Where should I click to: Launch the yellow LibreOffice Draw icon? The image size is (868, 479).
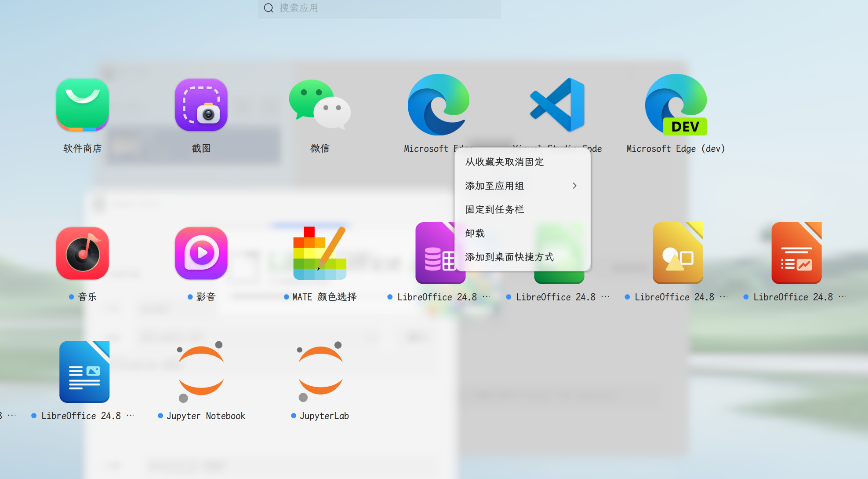[678, 253]
